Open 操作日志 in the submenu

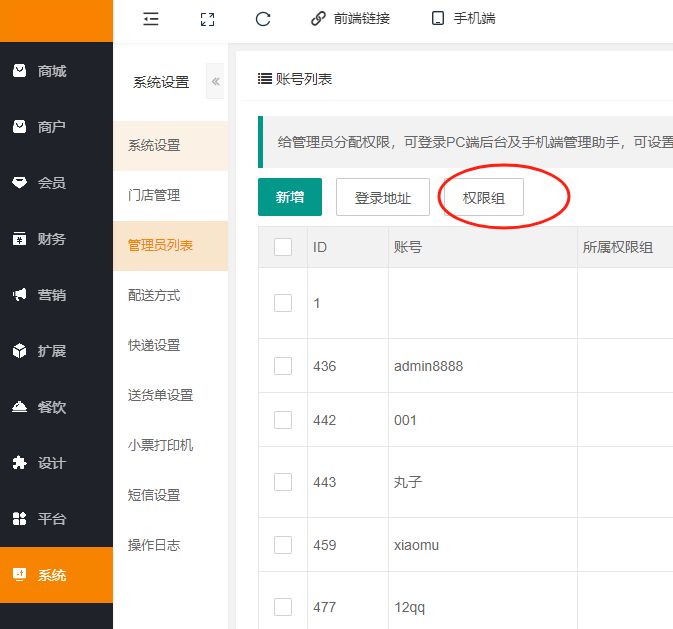coord(154,545)
